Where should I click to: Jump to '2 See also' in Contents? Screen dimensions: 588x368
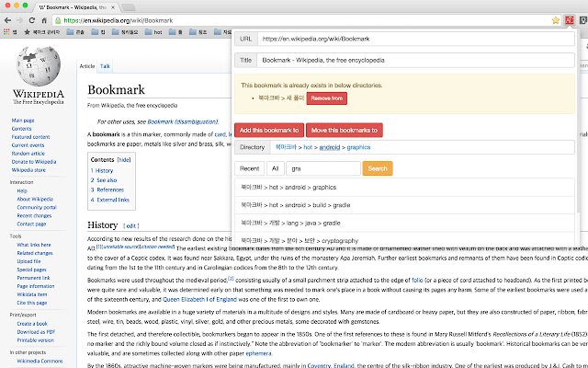[x=104, y=180]
